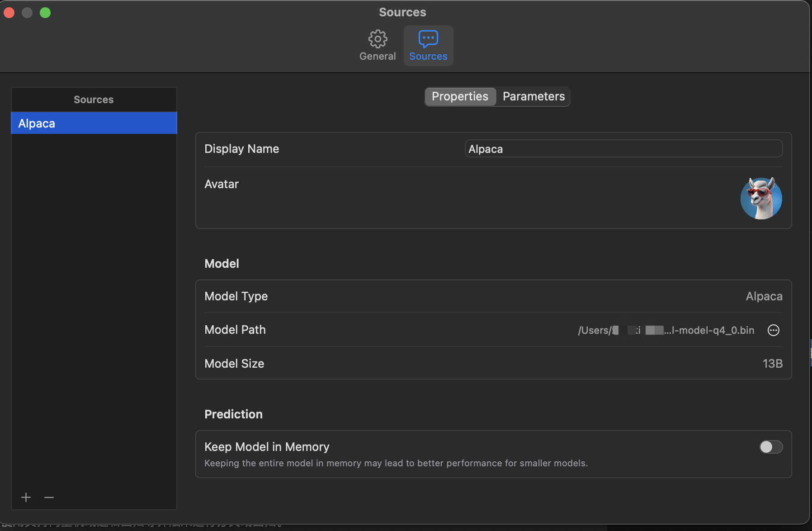Click the Sources list column header
The height and width of the screenshot is (531, 812).
tap(94, 100)
